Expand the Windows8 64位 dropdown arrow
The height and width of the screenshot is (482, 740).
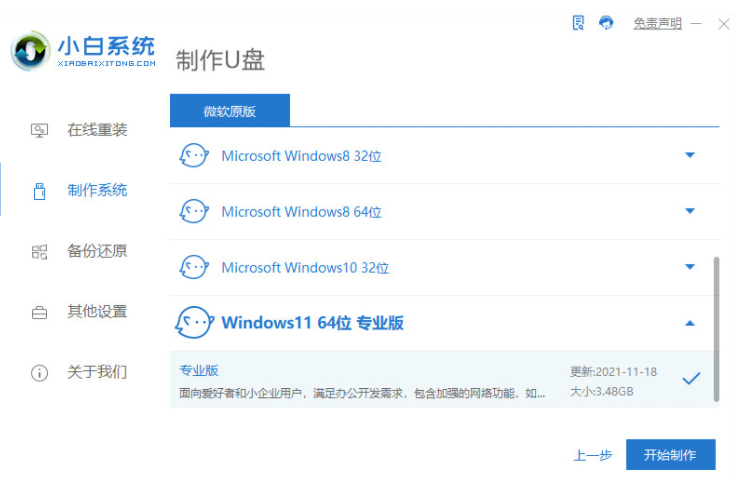690,211
